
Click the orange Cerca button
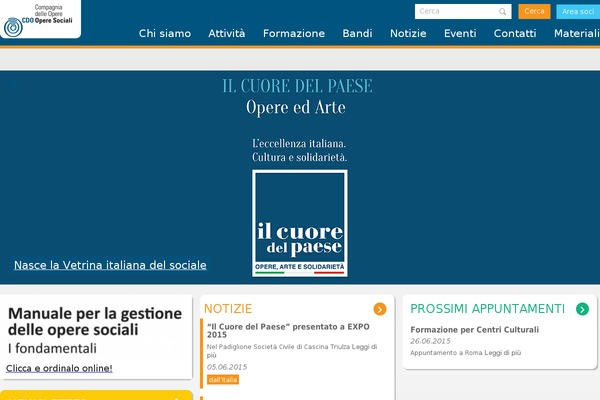click(x=534, y=11)
